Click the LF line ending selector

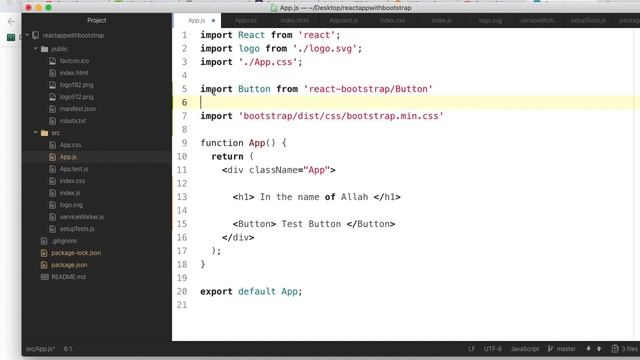coord(472,349)
